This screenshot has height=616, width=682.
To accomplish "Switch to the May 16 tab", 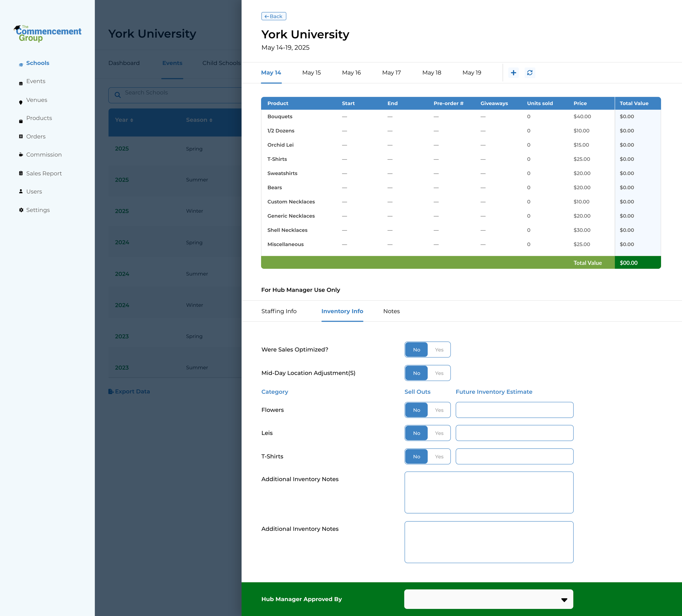I will click(351, 73).
